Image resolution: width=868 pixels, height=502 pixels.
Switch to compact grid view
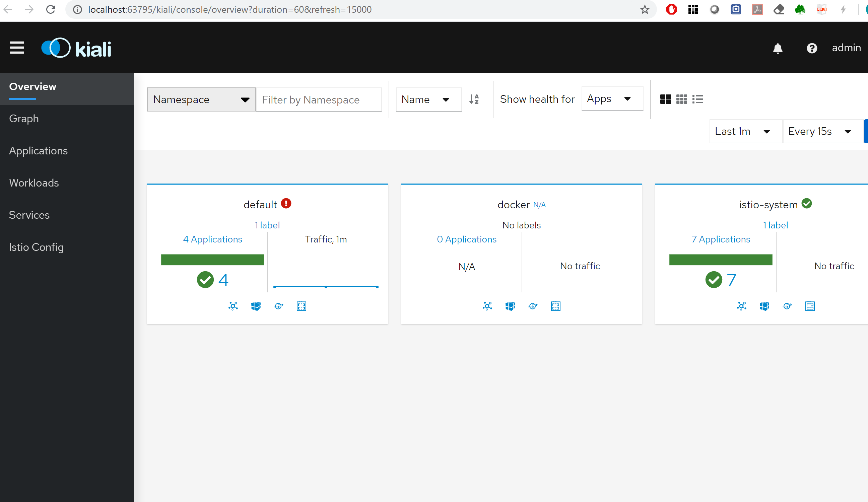[x=681, y=99]
